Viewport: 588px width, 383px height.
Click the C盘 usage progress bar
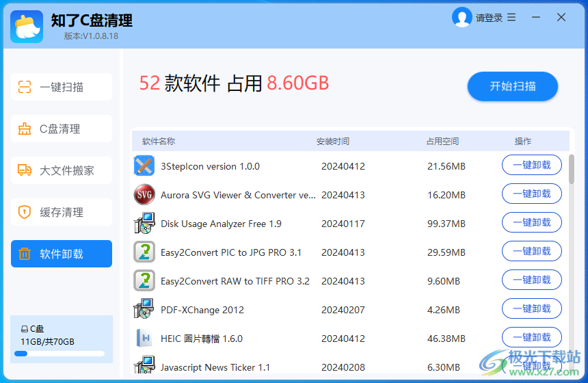tap(59, 354)
